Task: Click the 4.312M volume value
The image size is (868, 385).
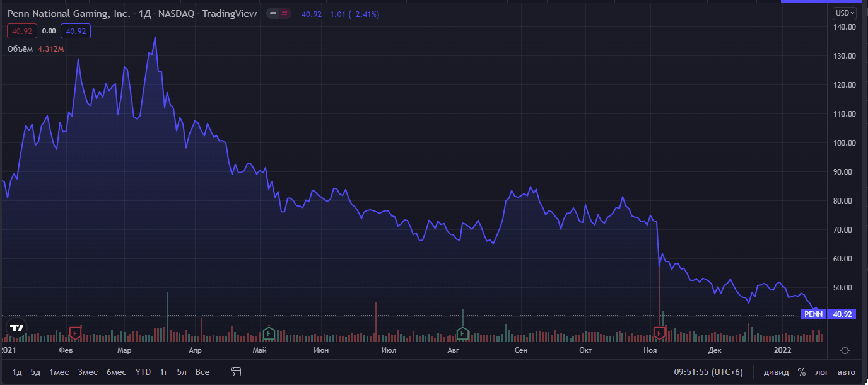Action: [x=52, y=49]
